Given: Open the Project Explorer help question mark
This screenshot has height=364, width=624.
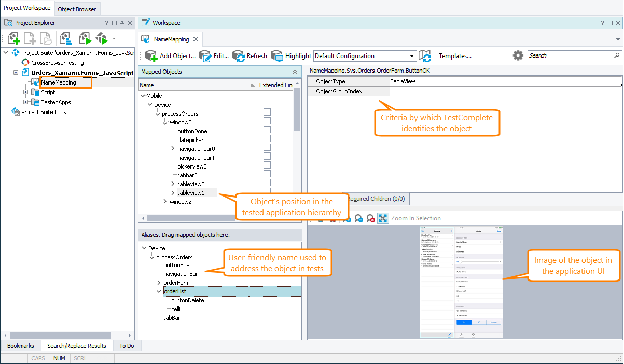Looking at the screenshot, I should coord(107,23).
